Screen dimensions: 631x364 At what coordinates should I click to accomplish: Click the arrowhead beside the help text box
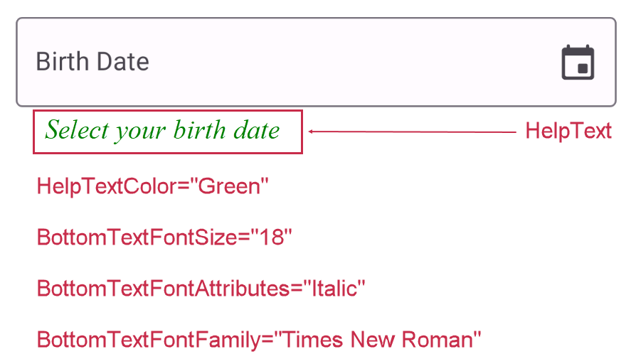(x=312, y=132)
